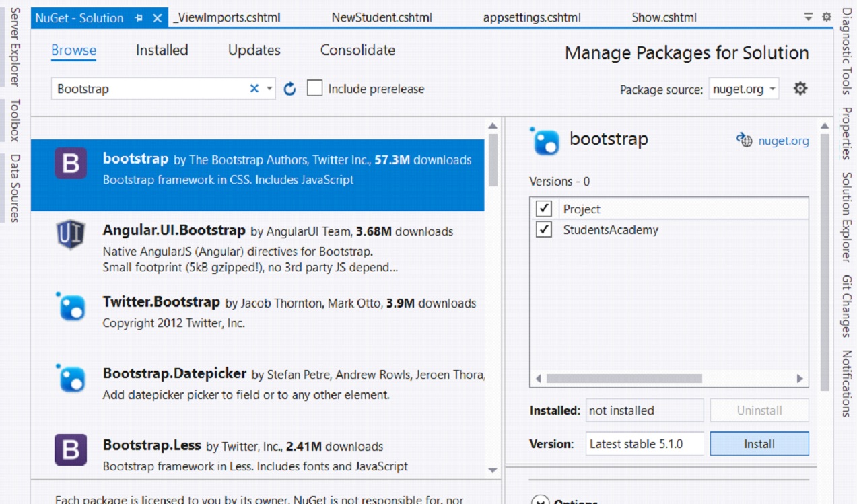Clear the Bootstrap search text
The width and height of the screenshot is (857, 504).
click(254, 88)
